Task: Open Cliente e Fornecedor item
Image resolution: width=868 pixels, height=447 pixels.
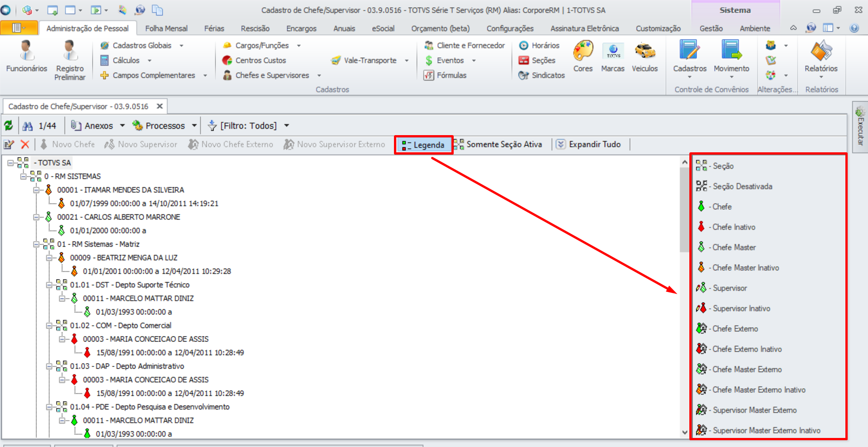Action: 465,45
